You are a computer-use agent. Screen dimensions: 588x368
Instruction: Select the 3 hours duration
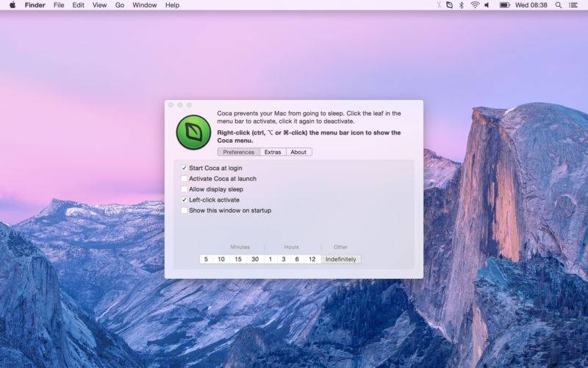point(284,259)
